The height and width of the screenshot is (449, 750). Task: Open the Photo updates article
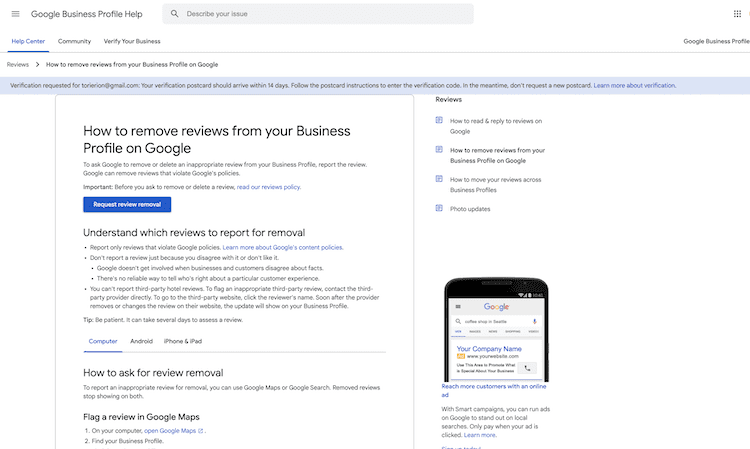pyautogui.click(x=470, y=209)
